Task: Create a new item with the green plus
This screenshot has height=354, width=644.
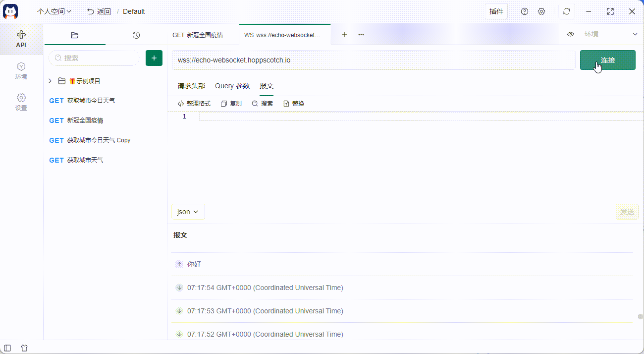Action: click(154, 58)
